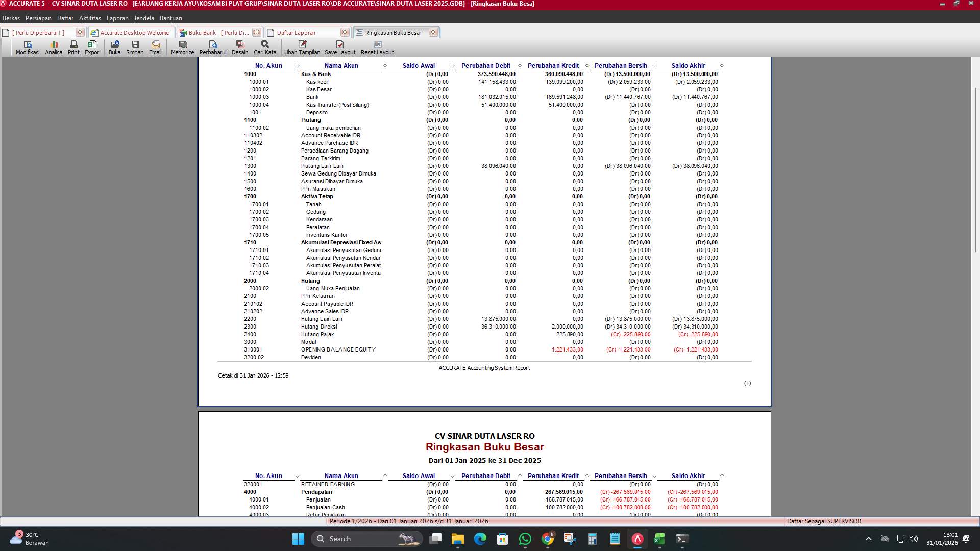This screenshot has height=551, width=980.
Task: Close the Buku Bank tab
Action: [257, 32]
